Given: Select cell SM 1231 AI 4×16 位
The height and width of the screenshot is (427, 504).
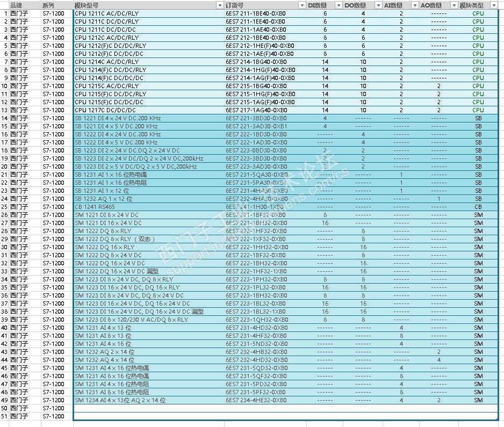Looking at the screenshot, I should pyautogui.click(x=149, y=343).
